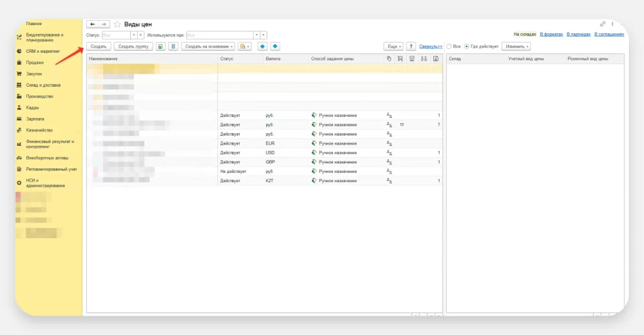The width and height of the screenshot is (644, 335).
Task: Click the copy link icon at top right
Action: click(x=602, y=24)
